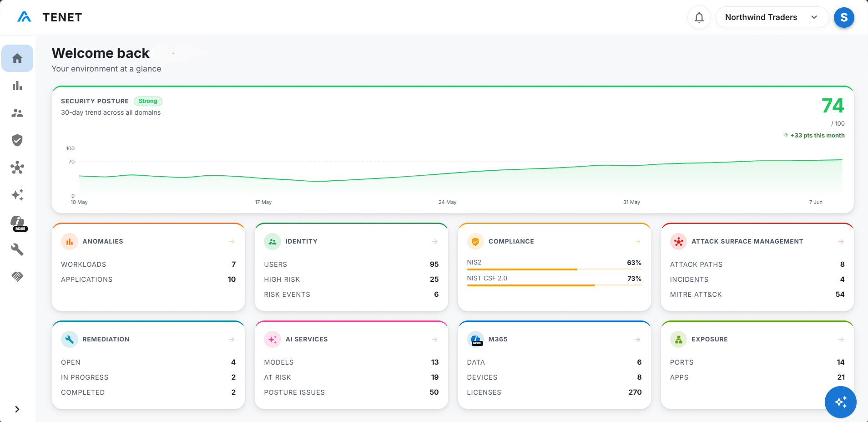Open the Remediation wrench icon in sidebar
The image size is (868, 422).
click(x=17, y=249)
